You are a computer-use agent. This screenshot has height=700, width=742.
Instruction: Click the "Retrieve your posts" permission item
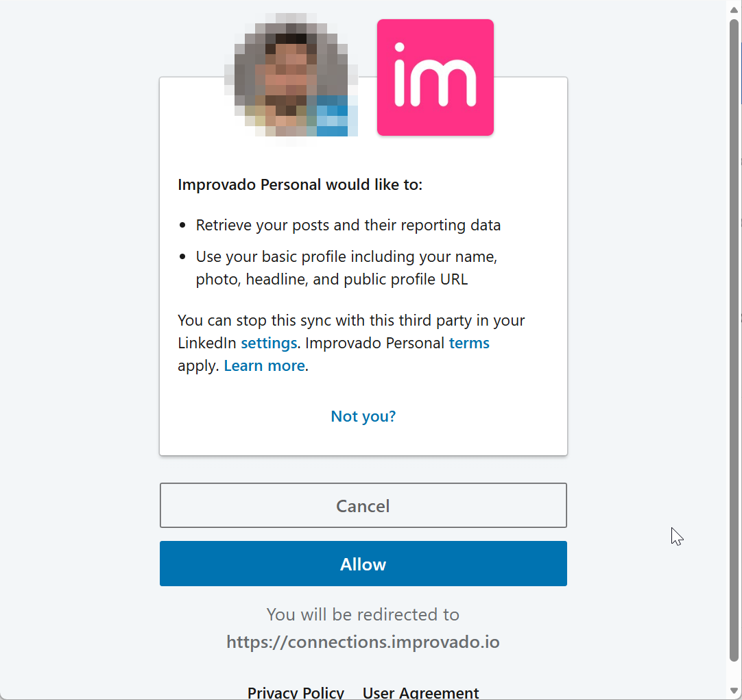click(348, 225)
